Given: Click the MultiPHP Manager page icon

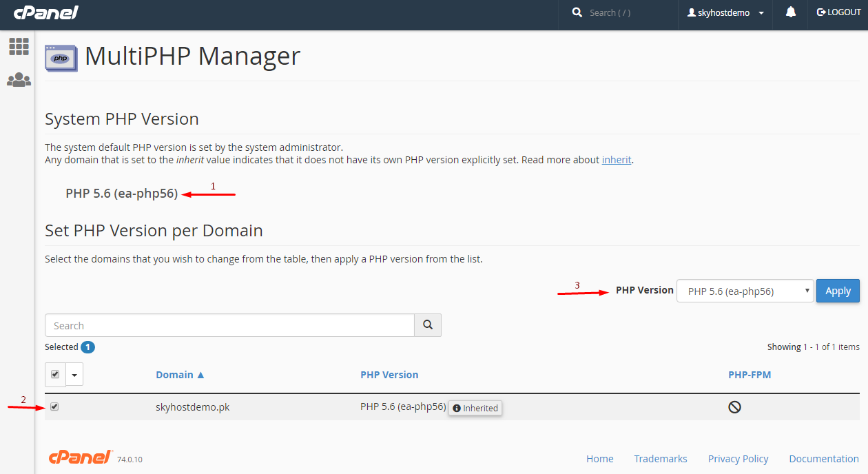Looking at the screenshot, I should coord(61,58).
